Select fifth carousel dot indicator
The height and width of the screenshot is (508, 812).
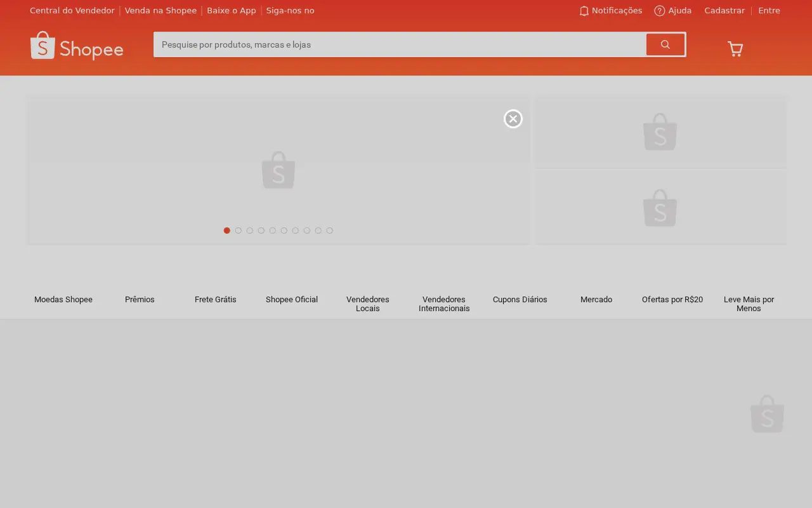tap(273, 231)
